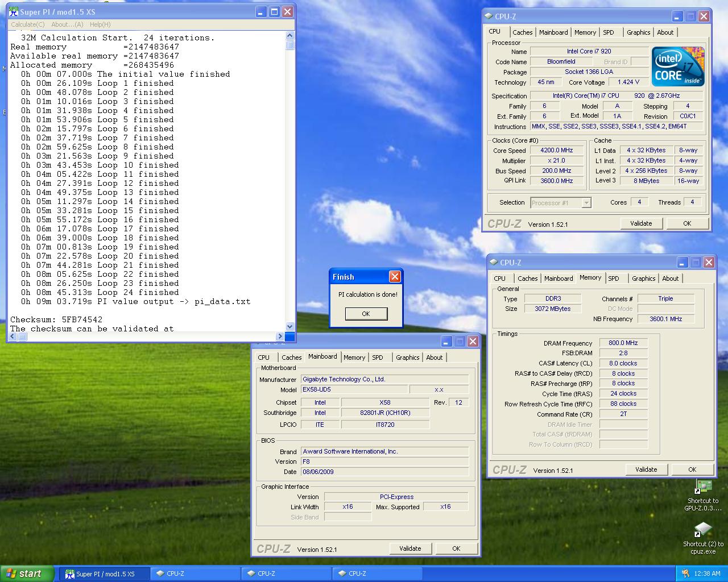This screenshot has height=582, width=728.
Task: Click the Super PI vertical scrollbar up arrow
Action: (290, 36)
